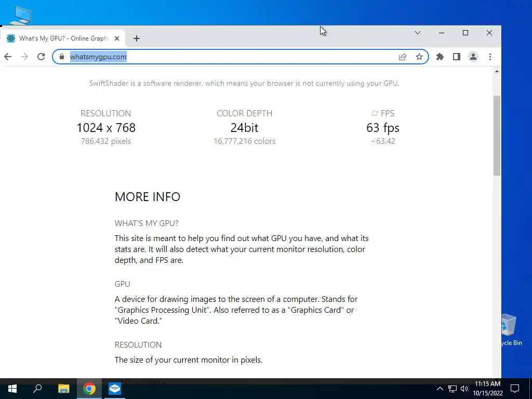Viewport: 532px width, 399px height.
Task: Open the Chrome profile avatar
Action: point(473,57)
